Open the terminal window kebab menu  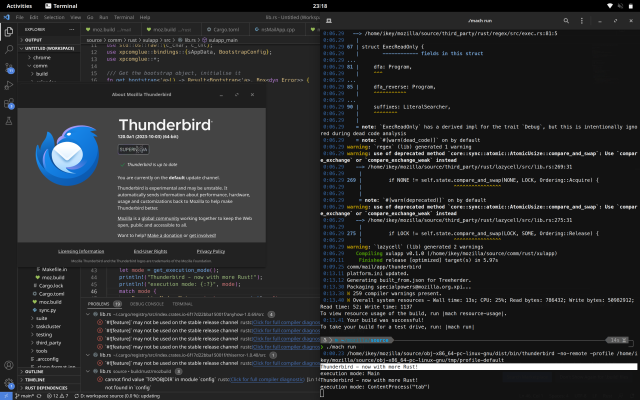[582, 20]
